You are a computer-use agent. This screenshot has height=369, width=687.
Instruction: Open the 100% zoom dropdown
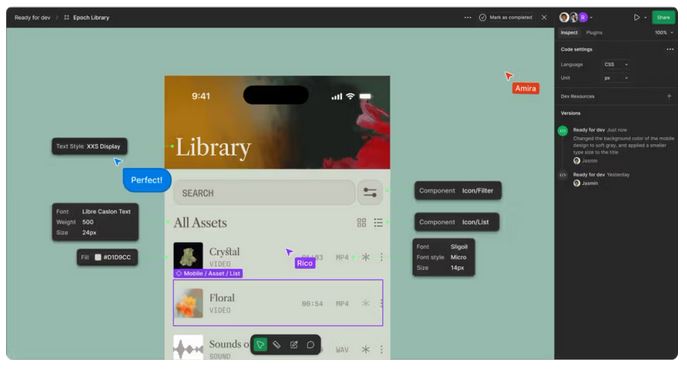[x=664, y=33]
